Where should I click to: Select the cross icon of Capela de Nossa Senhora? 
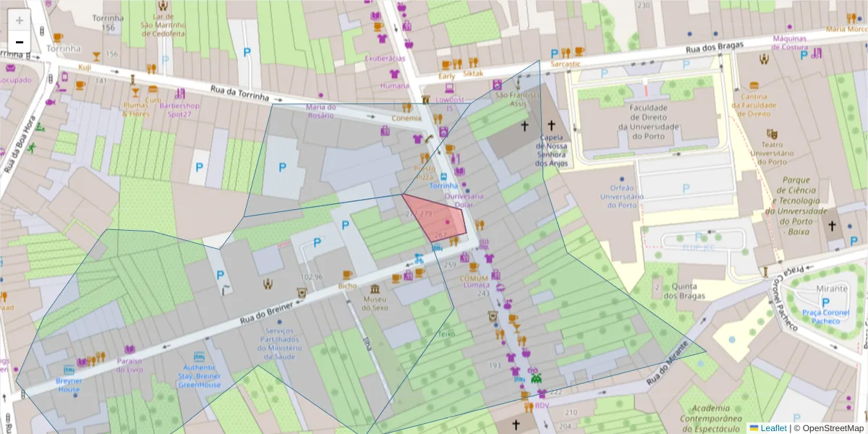point(551,124)
